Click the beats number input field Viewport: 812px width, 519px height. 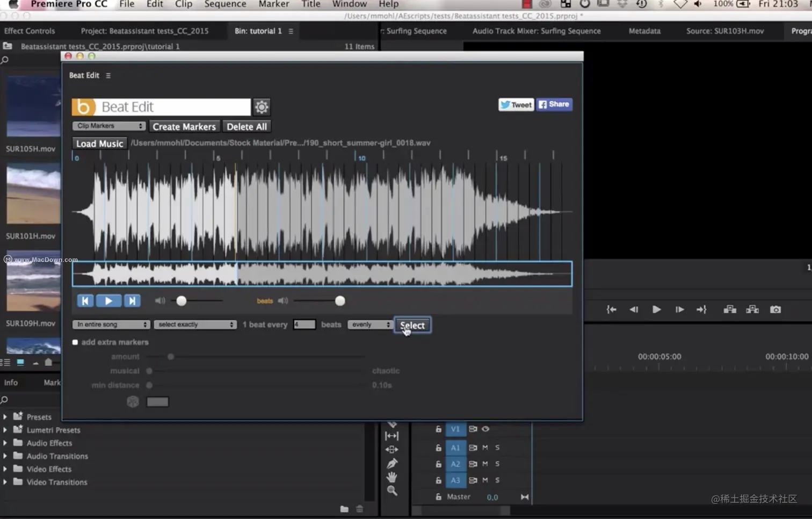point(305,325)
